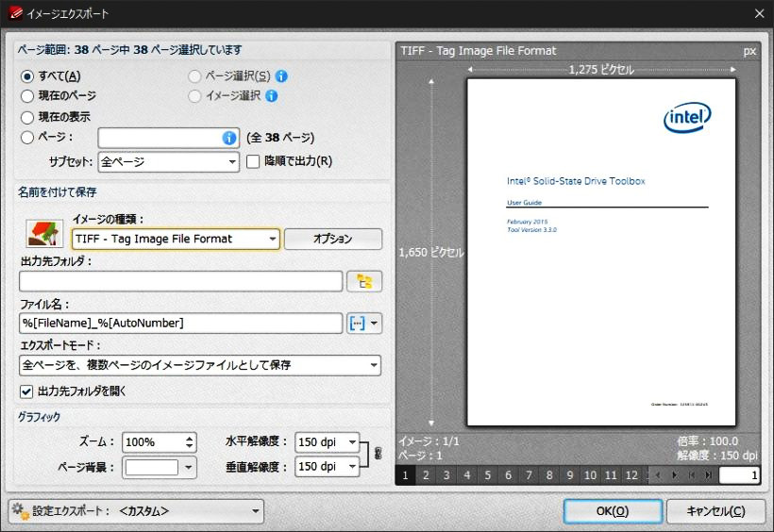Click the image type thumbnail icon

click(44, 235)
